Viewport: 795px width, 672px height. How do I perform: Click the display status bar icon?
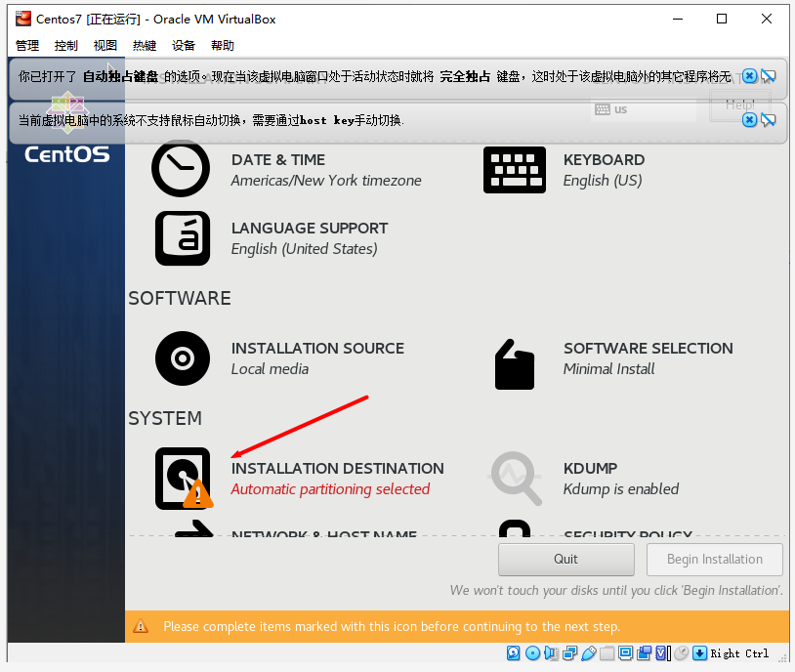626,653
